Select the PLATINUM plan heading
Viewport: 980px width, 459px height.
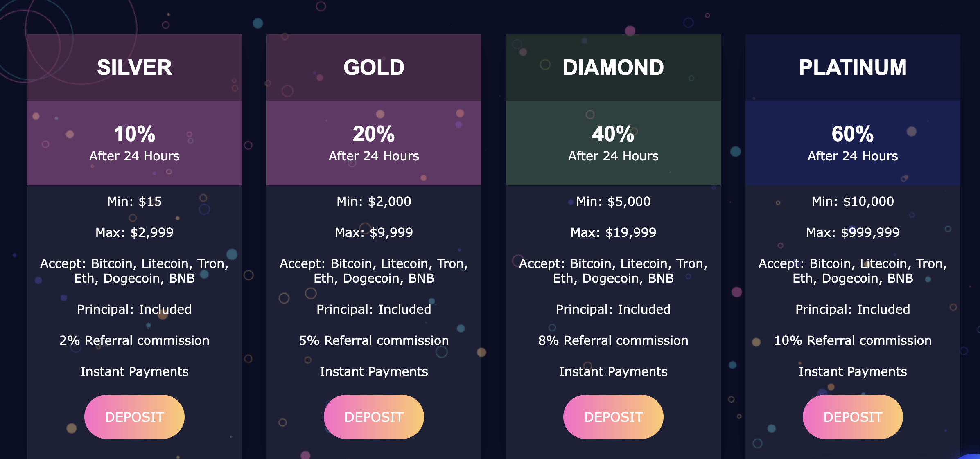(853, 67)
